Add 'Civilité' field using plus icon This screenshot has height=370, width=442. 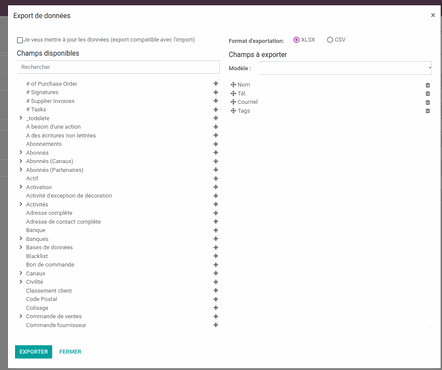coord(216,282)
